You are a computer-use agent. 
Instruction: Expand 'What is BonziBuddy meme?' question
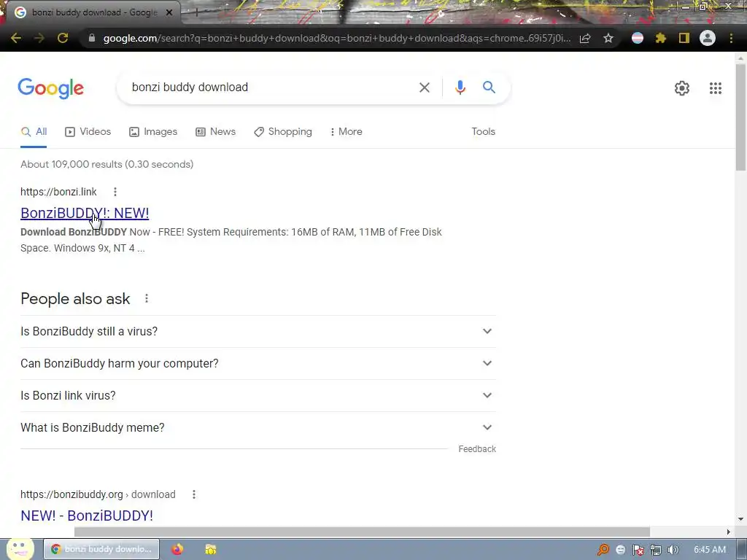[258, 427]
